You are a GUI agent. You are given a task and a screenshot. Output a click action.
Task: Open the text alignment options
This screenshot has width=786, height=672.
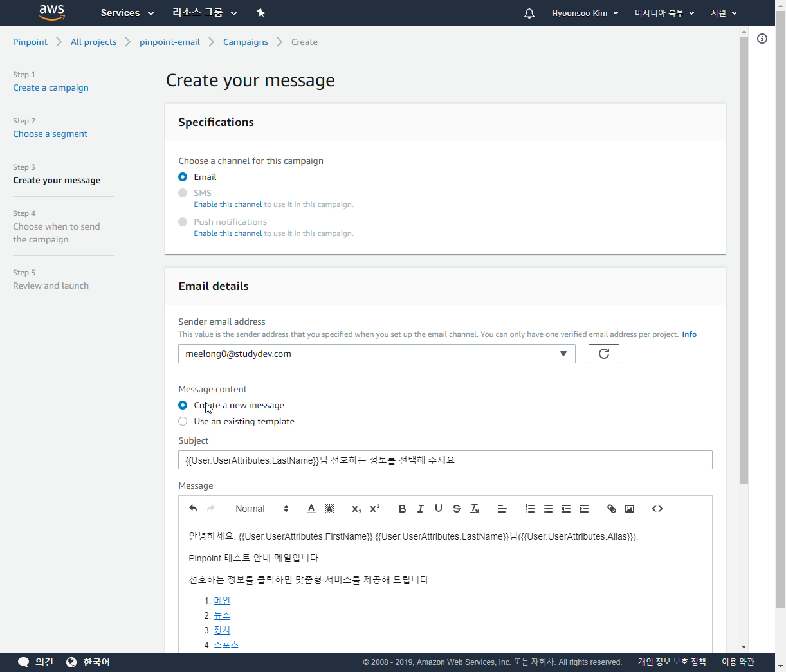[x=502, y=509]
